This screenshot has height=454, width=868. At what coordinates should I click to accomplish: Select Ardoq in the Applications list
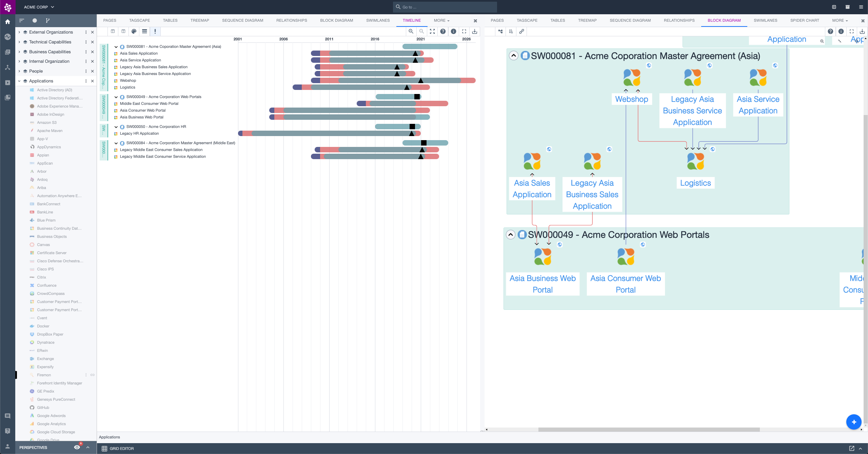[42, 179]
